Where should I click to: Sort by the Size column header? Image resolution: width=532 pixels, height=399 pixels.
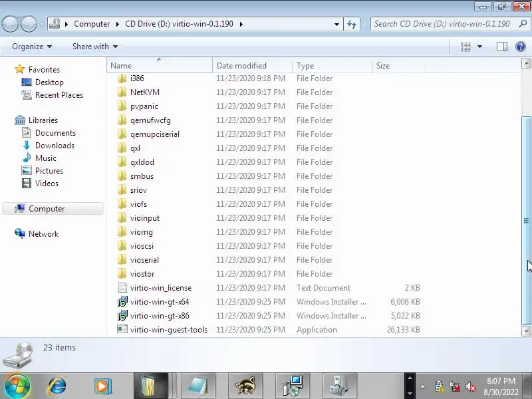pos(398,65)
